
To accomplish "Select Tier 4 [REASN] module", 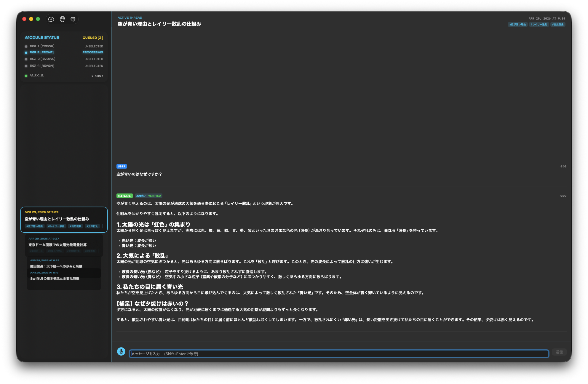I will pyautogui.click(x=41, y=66).
